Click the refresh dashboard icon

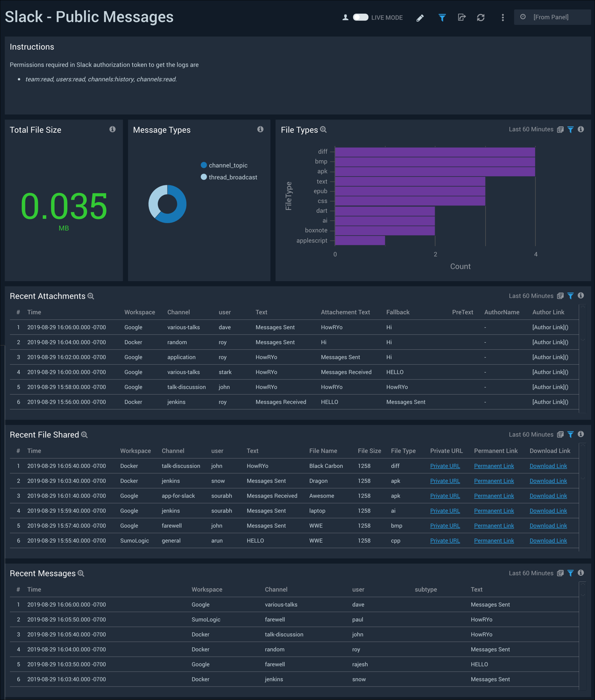481,17
